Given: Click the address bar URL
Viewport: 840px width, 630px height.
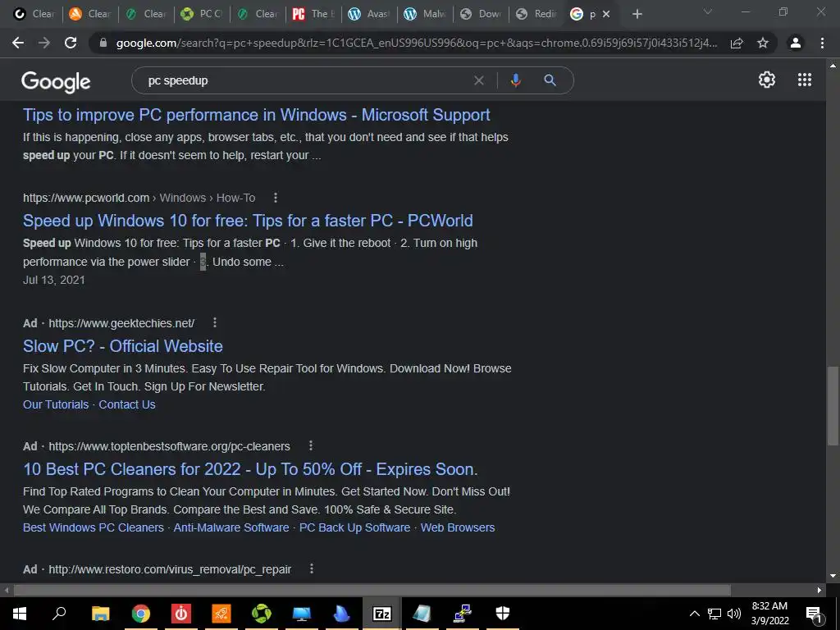Looking at the screenshot, I should [x=416, y=43].
